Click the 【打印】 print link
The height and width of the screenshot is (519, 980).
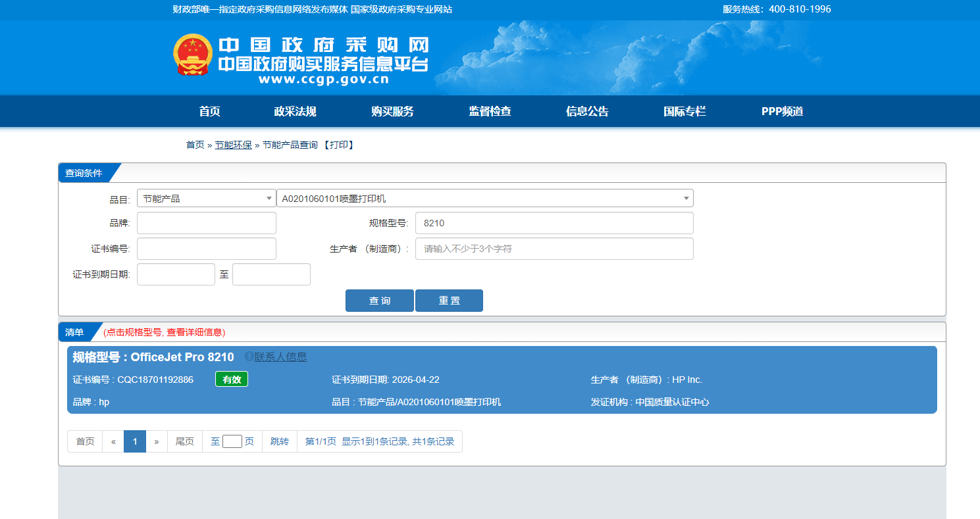[338, 145]
